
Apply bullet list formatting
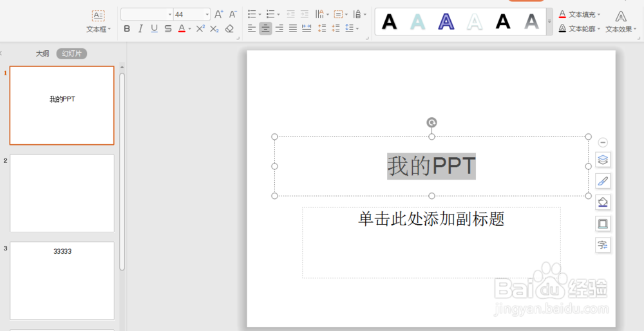coord(252,14)
